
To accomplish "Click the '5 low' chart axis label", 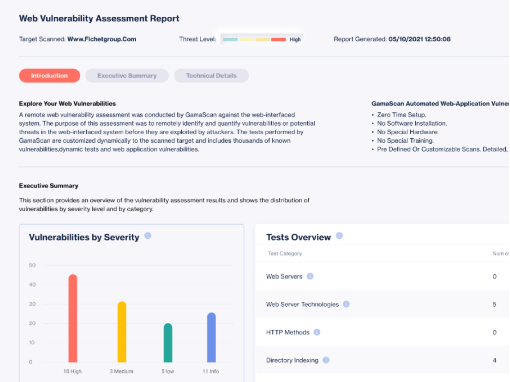I will pos(168,371).
